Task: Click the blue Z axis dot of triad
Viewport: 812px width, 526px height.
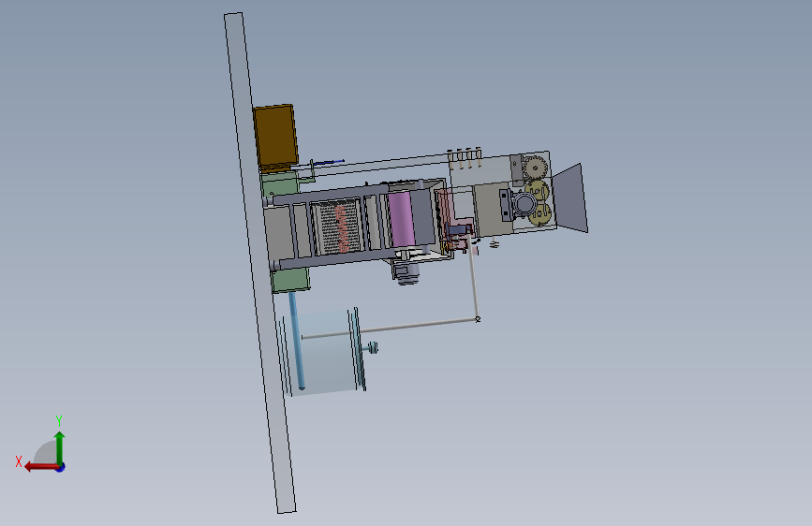Action: [61, 467]
